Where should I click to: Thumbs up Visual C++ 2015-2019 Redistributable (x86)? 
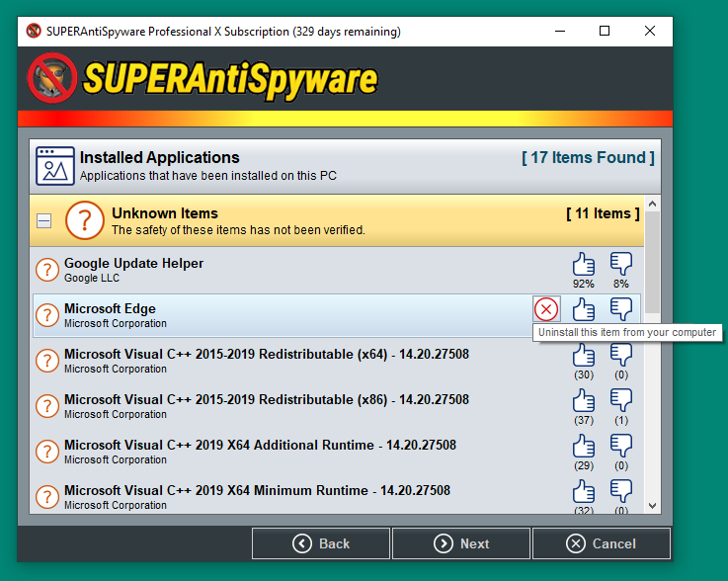pos(583,401)
